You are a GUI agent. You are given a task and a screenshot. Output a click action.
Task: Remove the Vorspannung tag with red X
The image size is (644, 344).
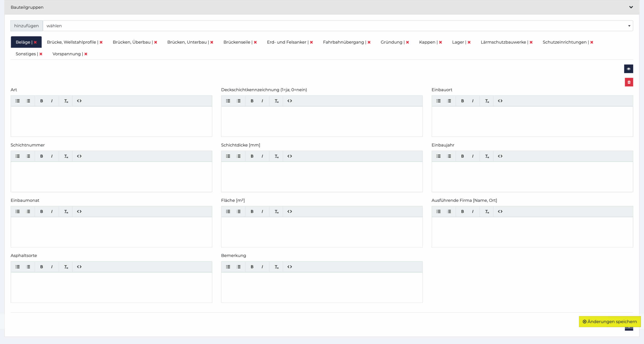pos(86,54)
